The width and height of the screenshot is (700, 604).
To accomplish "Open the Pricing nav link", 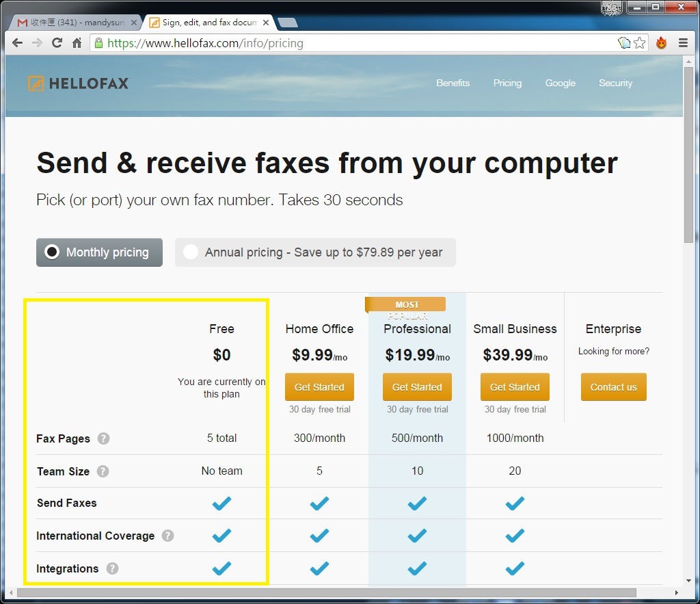I will coord(507,83).
